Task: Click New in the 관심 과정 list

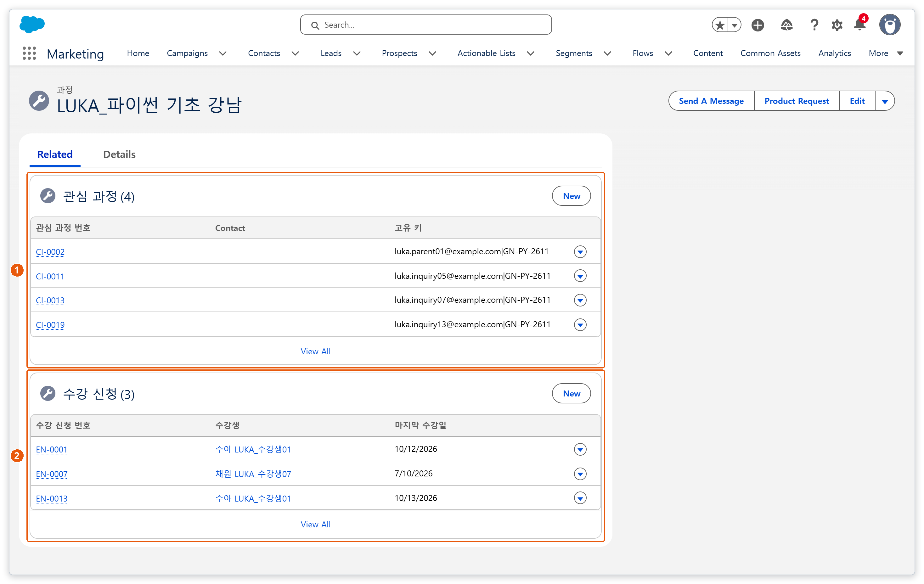Action: click(x=571, y=196)
